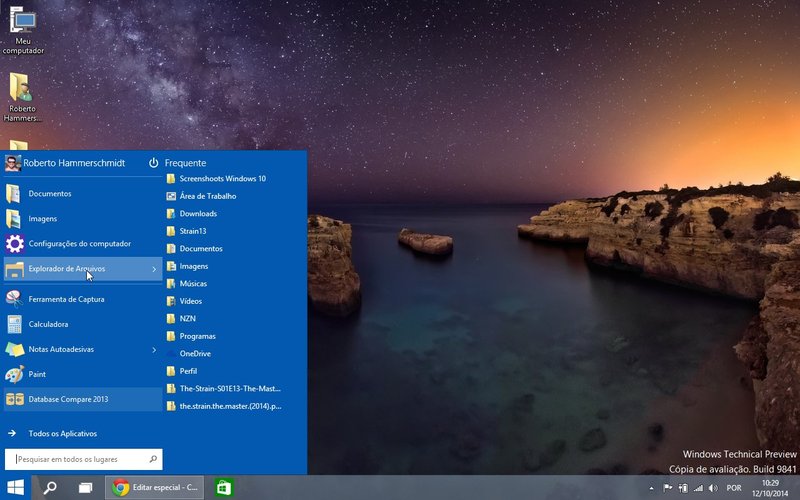The image size is (800, 500).
Task: Open the Windows Start button
Action: point(15,487)
